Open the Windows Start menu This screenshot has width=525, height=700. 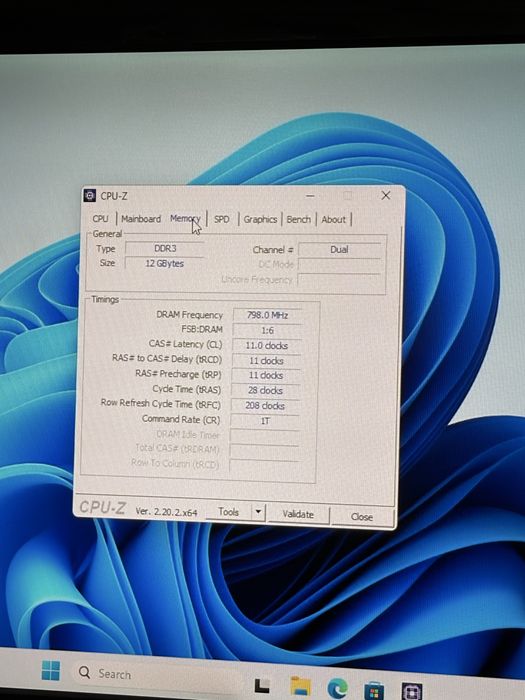point(50,670)
